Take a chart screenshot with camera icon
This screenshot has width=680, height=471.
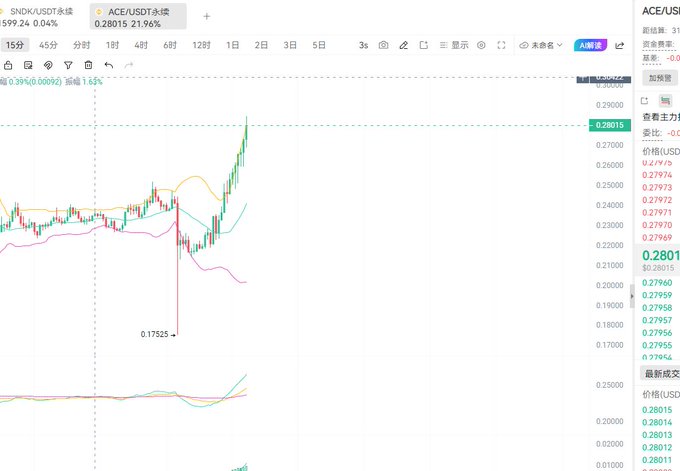383,45
